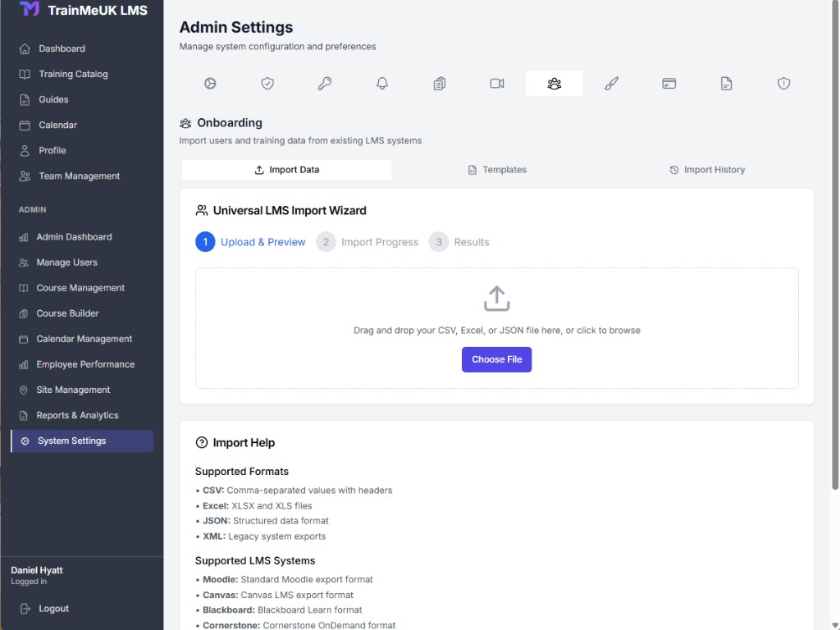
Task: Go to Upload & Preview step 1
Action: (x=250, y=242)
